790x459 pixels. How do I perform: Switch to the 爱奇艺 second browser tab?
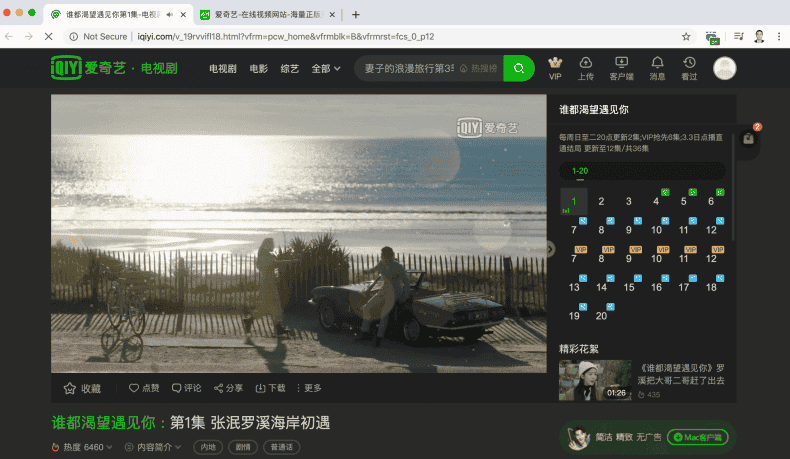[267, 15]
